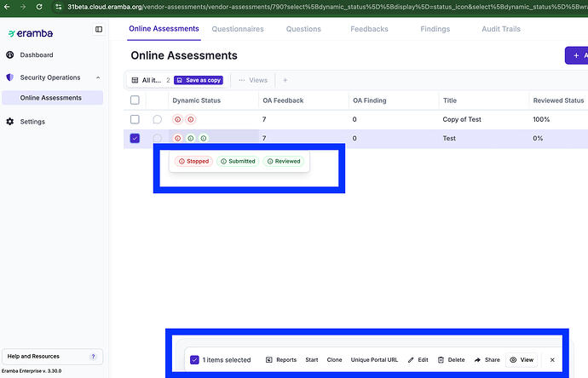Image resolution: width=588 pixels, height=378 pixels.
Task: Reload the browser page
Action: click(39, 7)
